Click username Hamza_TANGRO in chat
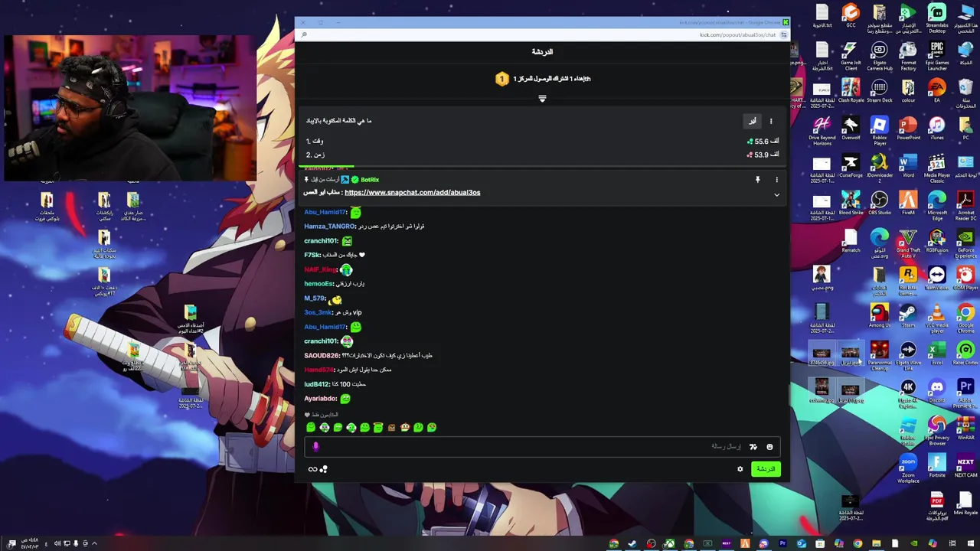 pyautogui.click(x=330, y=227)
